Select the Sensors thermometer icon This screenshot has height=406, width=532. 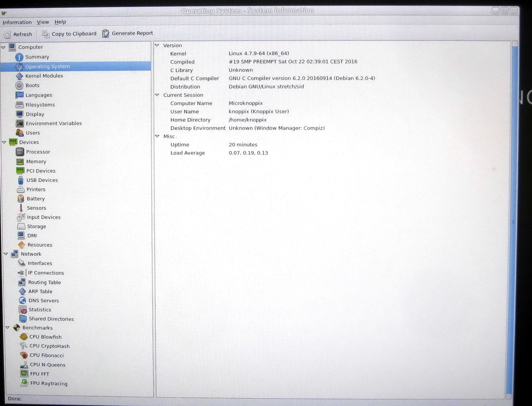click(x=21, y=208)
